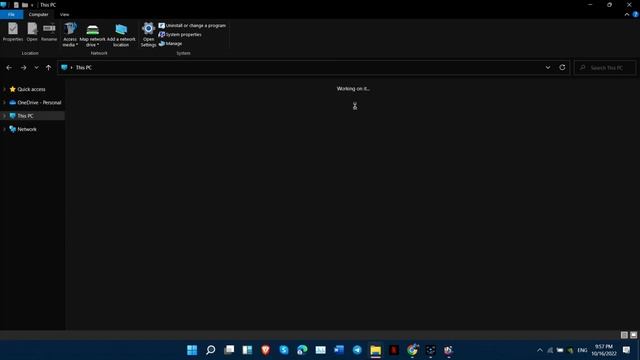Select Uninstall or change a program

(192, 25)
